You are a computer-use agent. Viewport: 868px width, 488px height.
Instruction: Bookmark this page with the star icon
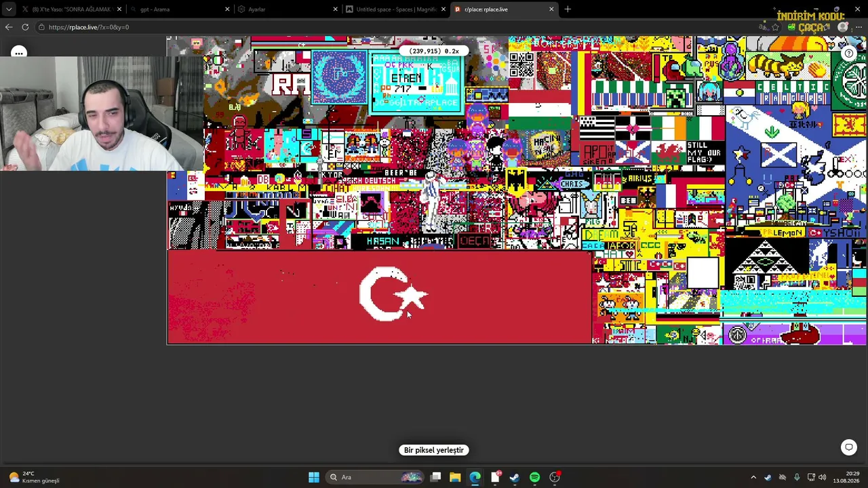click(776, 27)
